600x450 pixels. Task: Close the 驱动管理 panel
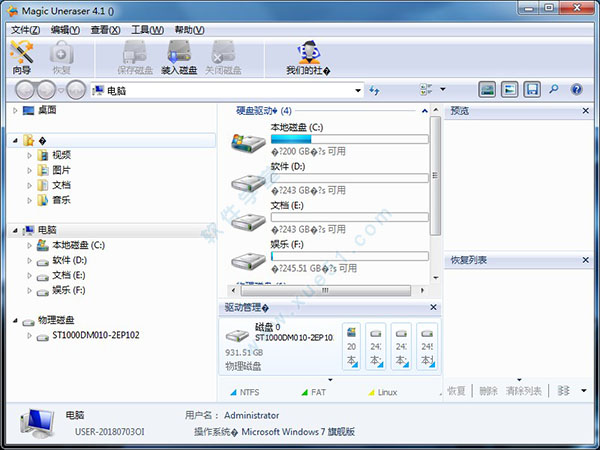[x=433, y=307]
